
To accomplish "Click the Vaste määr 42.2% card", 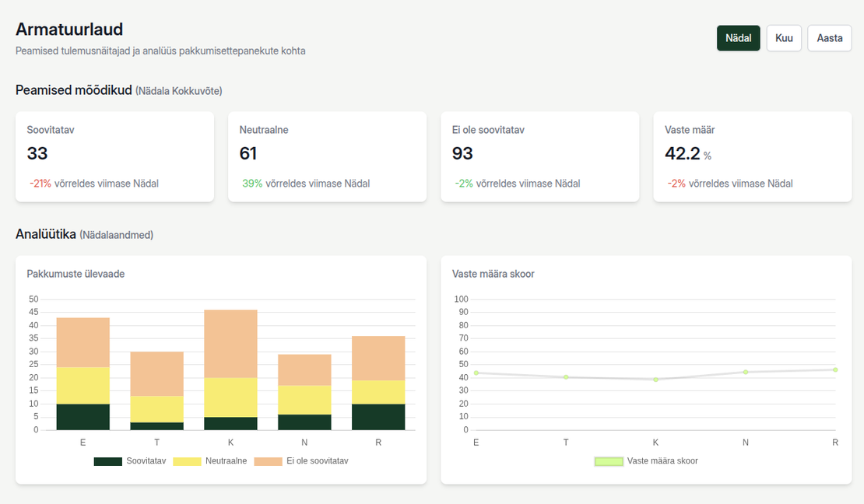I will click(x=752, y=156).
